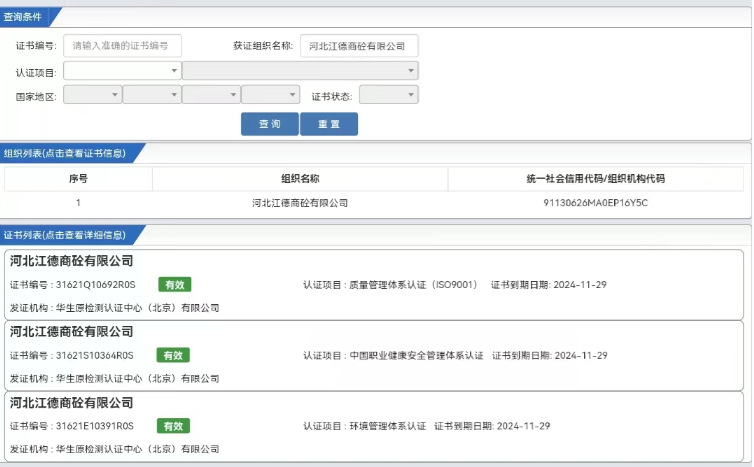Click the 有效 badge of certificate 31621S10364R0S

pyautogui.click(x=173, y=355)
